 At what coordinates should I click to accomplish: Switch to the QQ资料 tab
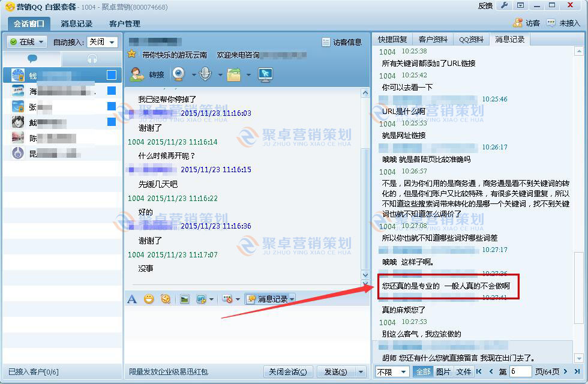(x=472, y=40)
